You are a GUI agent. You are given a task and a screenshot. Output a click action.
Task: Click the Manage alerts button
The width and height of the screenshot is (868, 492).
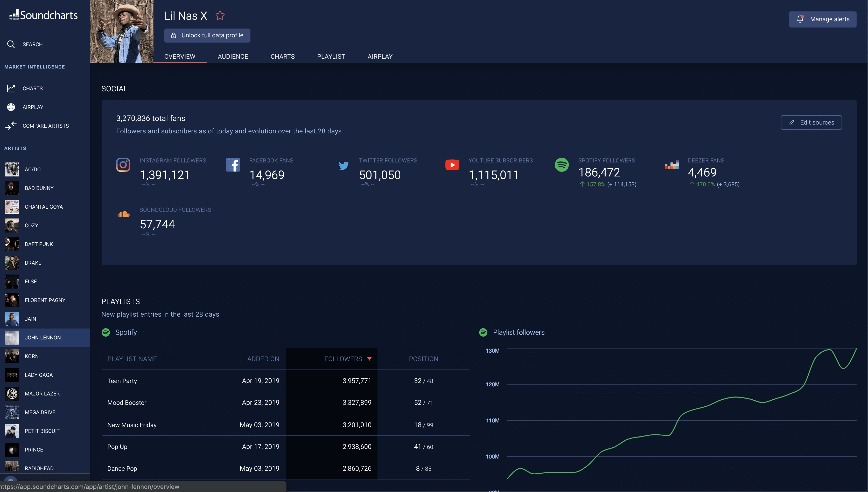coord(823,19)
